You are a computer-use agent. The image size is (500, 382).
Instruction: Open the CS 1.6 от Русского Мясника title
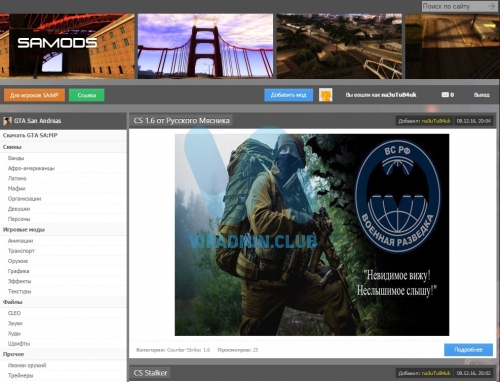[181, 121]
